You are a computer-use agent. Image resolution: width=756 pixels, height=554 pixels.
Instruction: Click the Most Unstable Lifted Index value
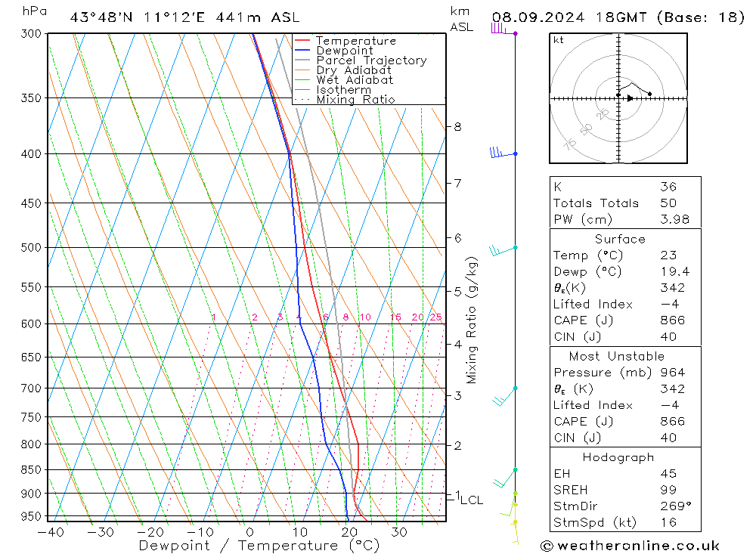(670, 406)
